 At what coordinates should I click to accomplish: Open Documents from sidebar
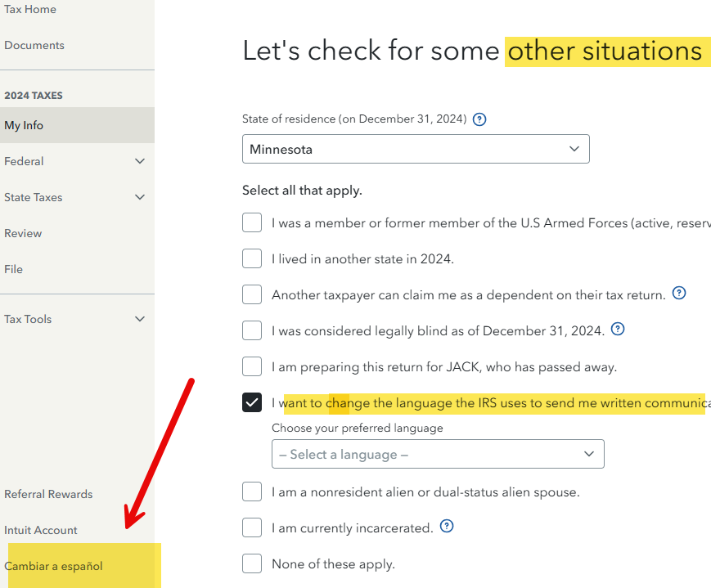tap(34, 45)
